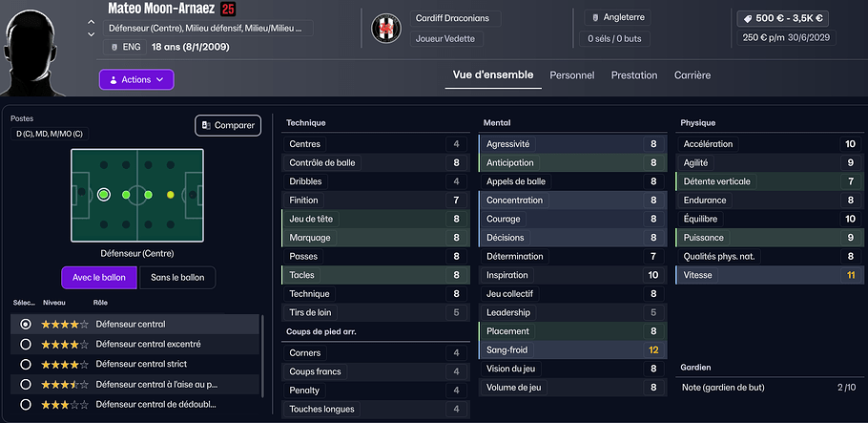Screen dimensions: 868x423
Task: Switch to the Personnel tab
Action: (571, 75)
